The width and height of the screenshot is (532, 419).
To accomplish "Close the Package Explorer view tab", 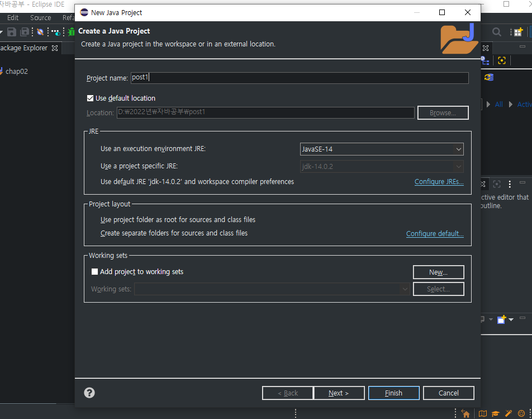I will [55, 48].
